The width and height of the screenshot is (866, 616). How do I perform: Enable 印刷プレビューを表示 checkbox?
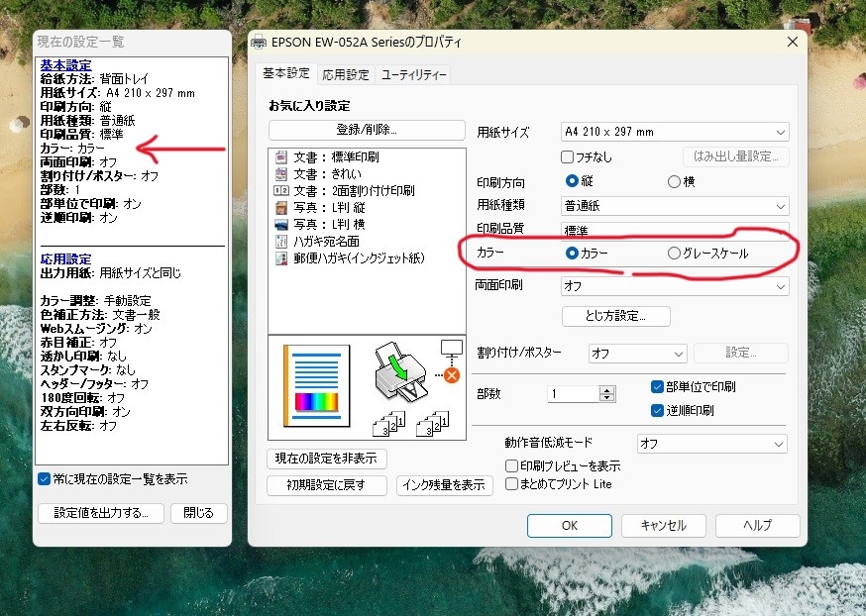(512, 466)
